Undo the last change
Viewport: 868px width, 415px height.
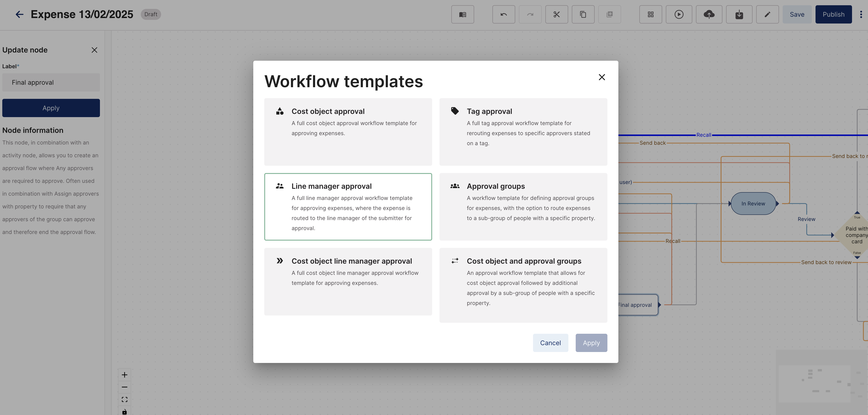pyautogui.click(x=503, y=15)
